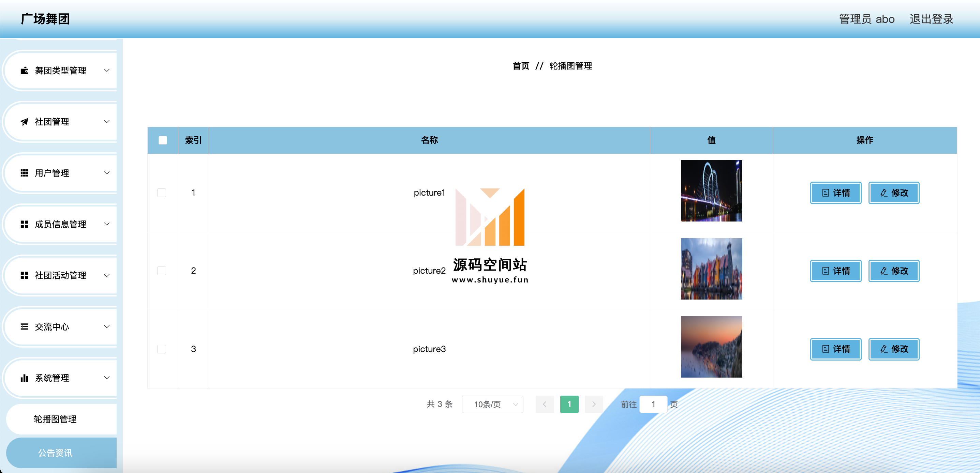Click 修改 button for picture2

(x=894, y=271)
